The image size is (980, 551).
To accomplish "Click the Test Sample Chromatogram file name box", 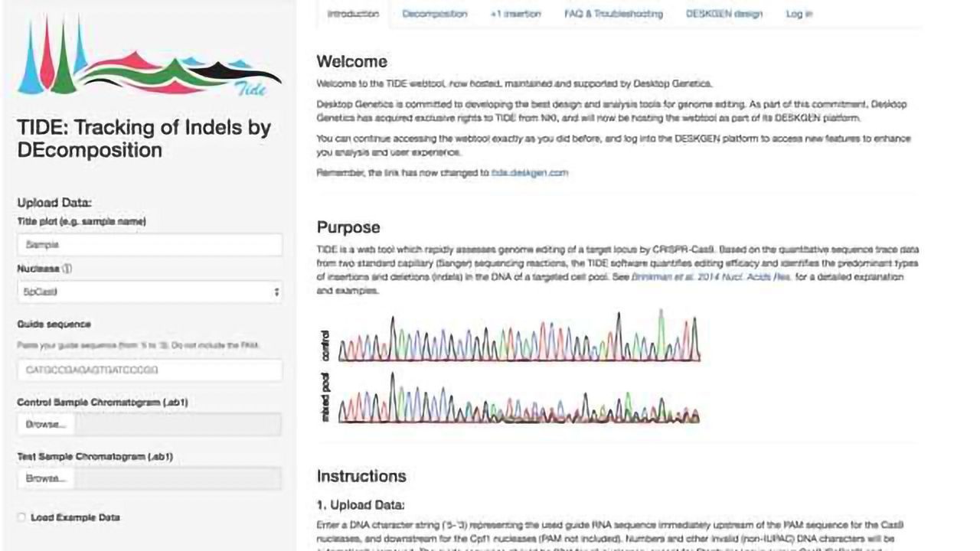I will (178, 478).
